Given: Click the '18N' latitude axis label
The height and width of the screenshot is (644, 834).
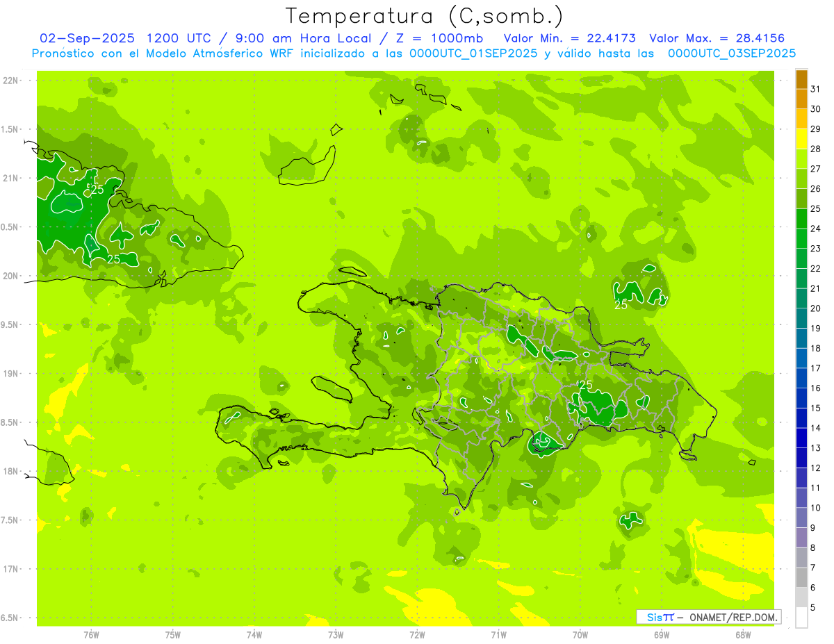Looking at the screenshot, I should pyautogui.click(x=10, y=471).
